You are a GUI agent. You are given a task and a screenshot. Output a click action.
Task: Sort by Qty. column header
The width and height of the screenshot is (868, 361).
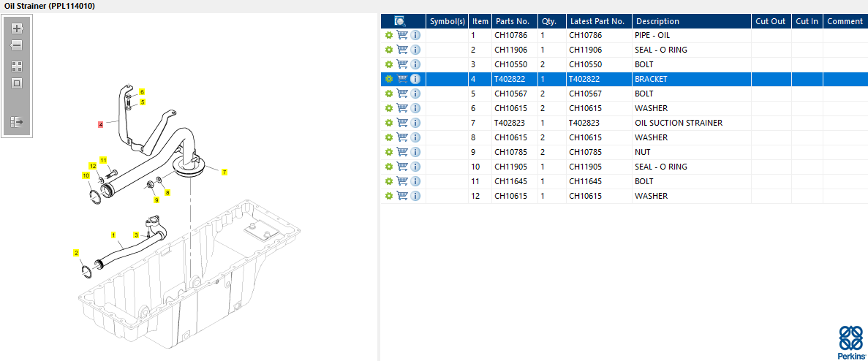[551, 21]
